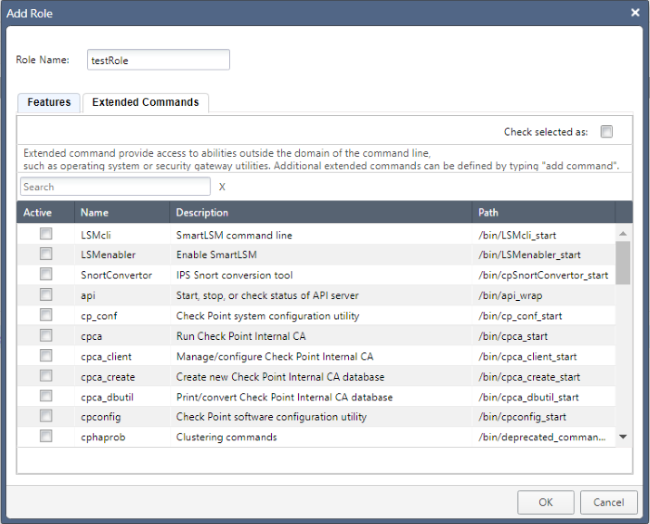
Task: Click the /bin/cpca_start path
Action: tap(513, 336)
